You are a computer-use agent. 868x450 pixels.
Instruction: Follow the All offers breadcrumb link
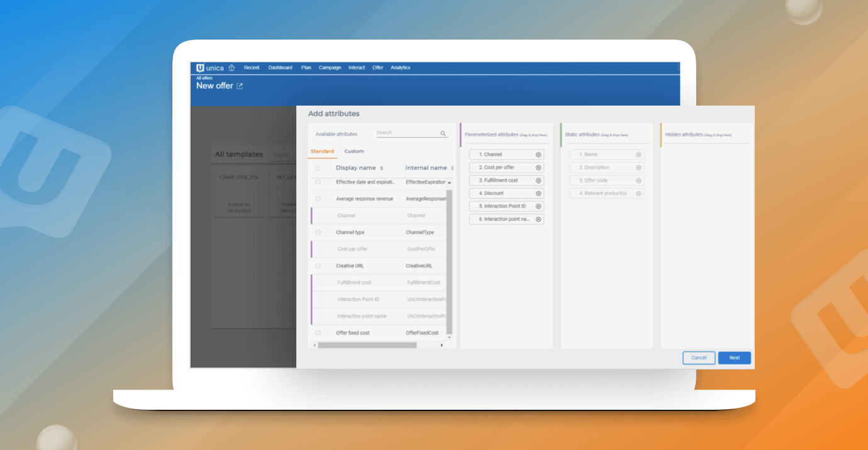[203, 78]
